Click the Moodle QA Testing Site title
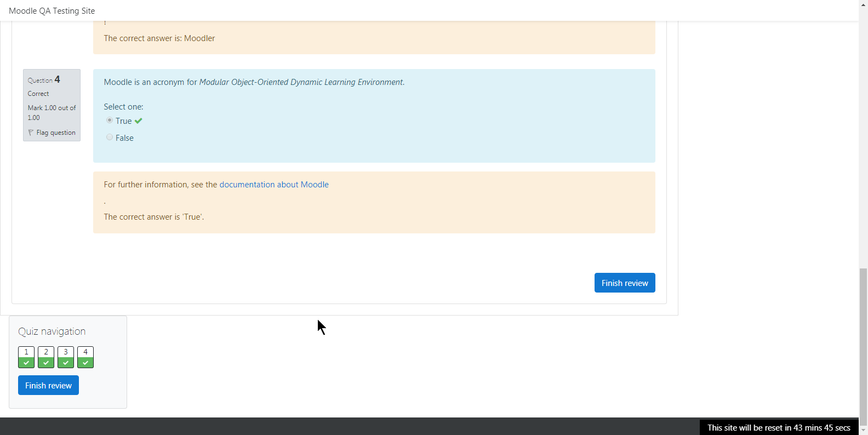Screen dimensions: 868x435 point(52,10)
